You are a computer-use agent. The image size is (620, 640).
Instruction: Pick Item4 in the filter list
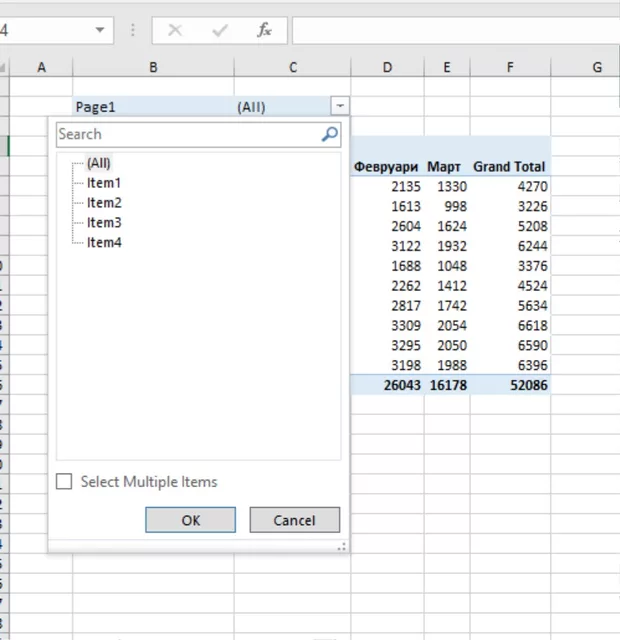coord(103,243)
